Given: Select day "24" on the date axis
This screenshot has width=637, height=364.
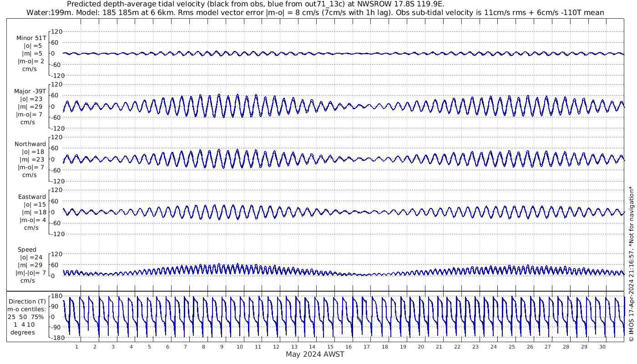Looking at the screenshot, I should (494, 347).
